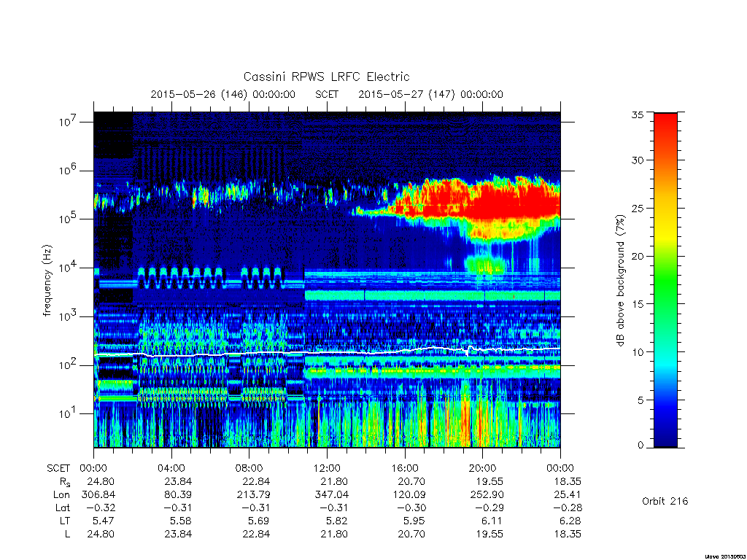Screen dimensions: 747x560
Task: Click the 'SCET' label between the dates
Action: [x=327, y=94]
